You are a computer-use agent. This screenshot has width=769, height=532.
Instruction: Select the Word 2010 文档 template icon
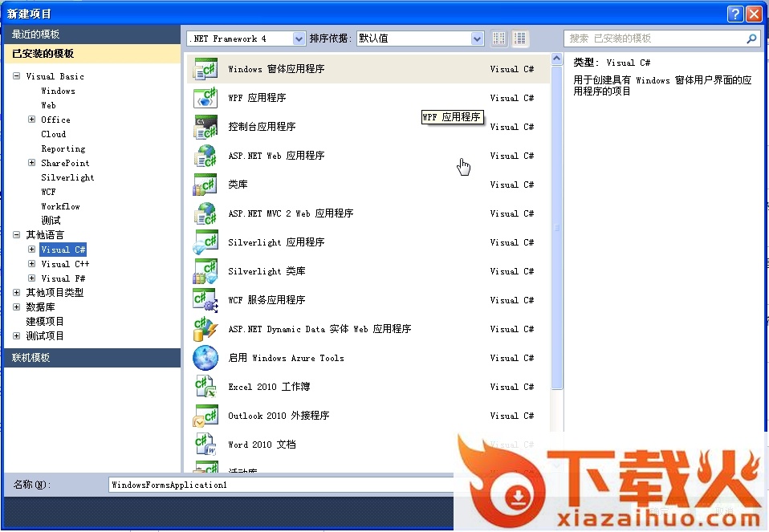(x=205, y=445)
